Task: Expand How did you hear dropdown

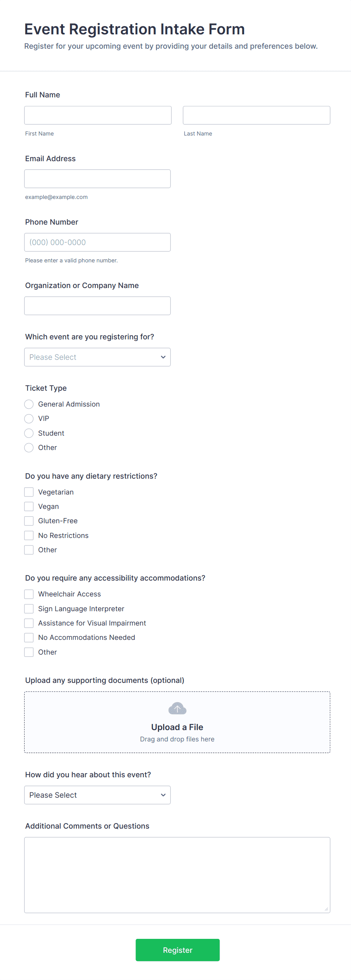Action: [x=97, y=795]
